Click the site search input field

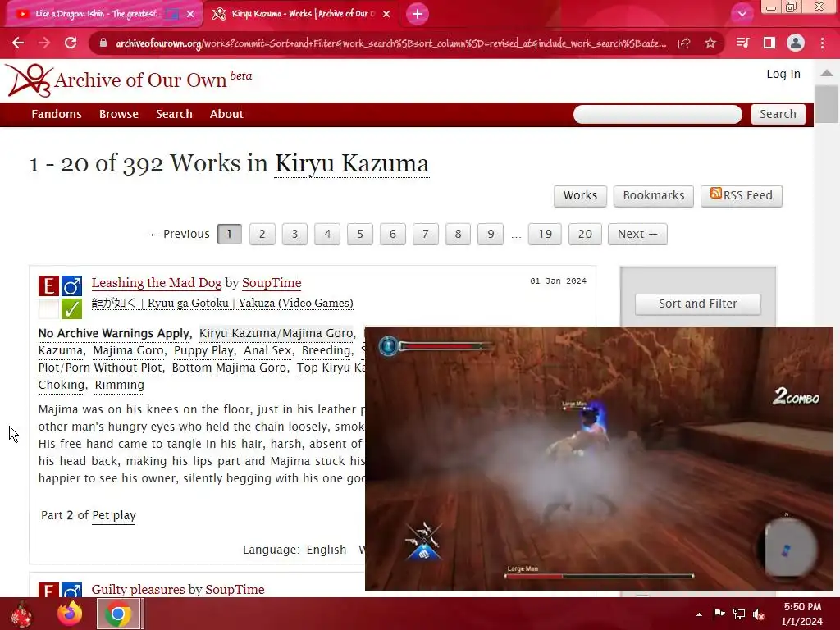(x=657, y=114)
